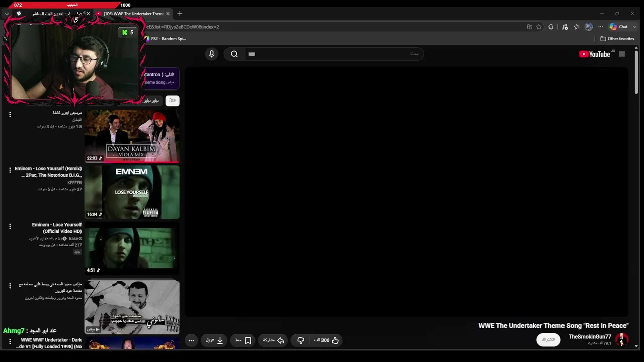The width and height of the screenshot is (644, 362).
Task: Open options menu for Undertaker Dark video
Action: (10, 342)
